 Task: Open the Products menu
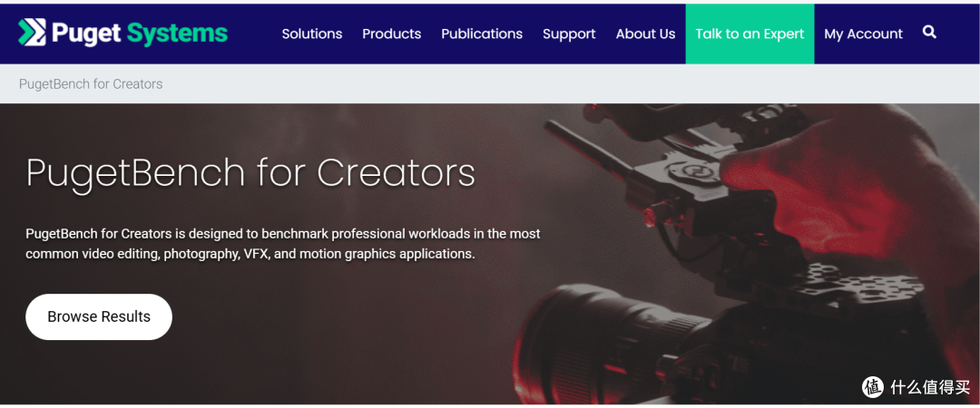(x=392, y=34)
